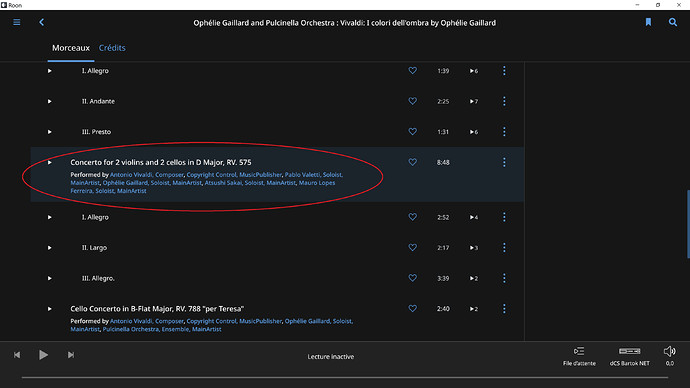Favorite the III. Presto track
Viewport: 690px width, 388px height.
(412, 132)
